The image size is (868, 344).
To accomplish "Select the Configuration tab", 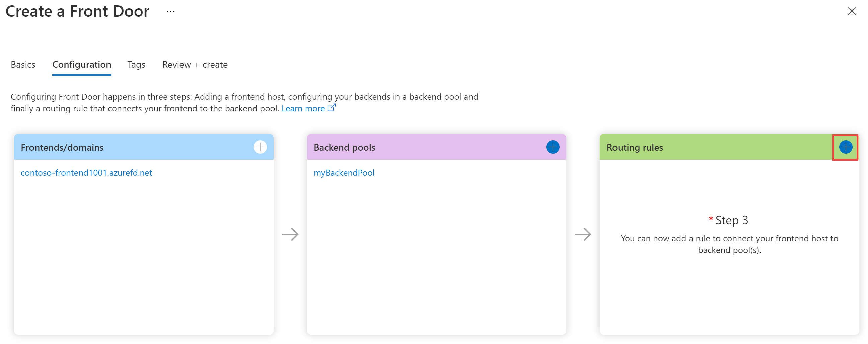I will 82,64.
